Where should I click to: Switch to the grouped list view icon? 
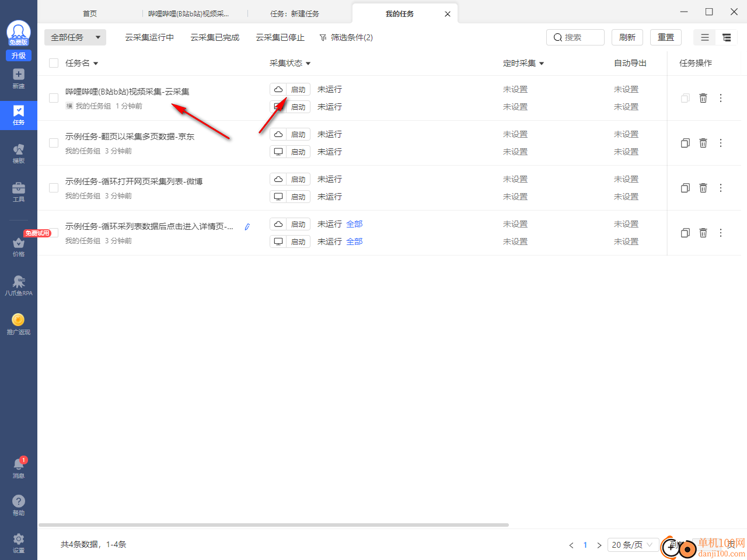727,37
